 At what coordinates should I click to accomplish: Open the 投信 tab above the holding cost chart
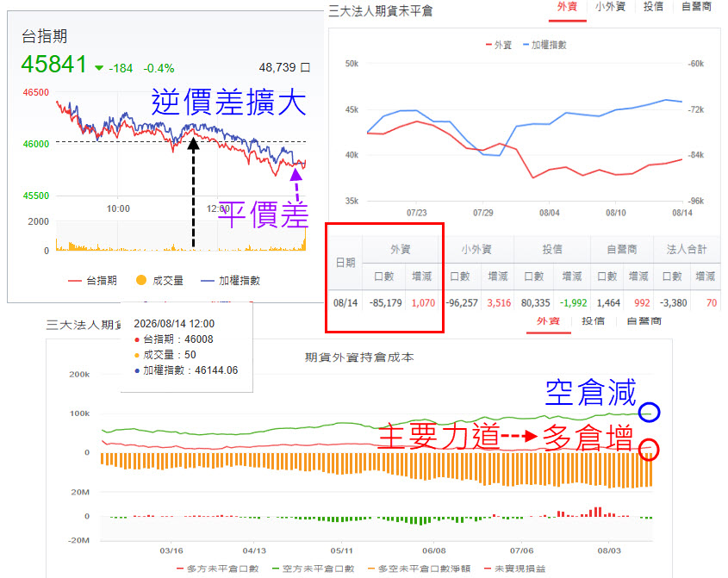[x=593, y=320]
